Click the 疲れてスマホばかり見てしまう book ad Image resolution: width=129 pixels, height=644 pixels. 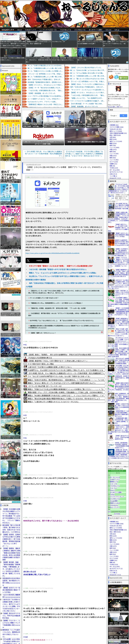tap(11, 172)
